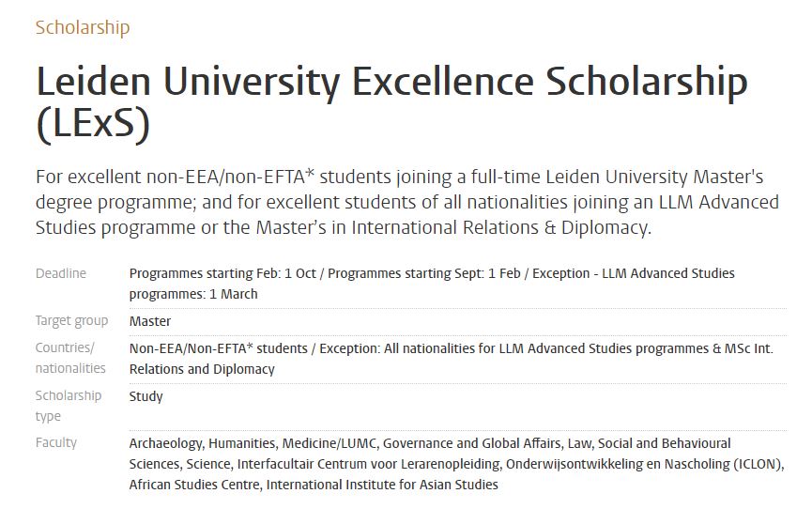Viewport: 812px width, 509px height.
Task: Click the intro paragraph about non-EEA students
Action: (407, 202)
